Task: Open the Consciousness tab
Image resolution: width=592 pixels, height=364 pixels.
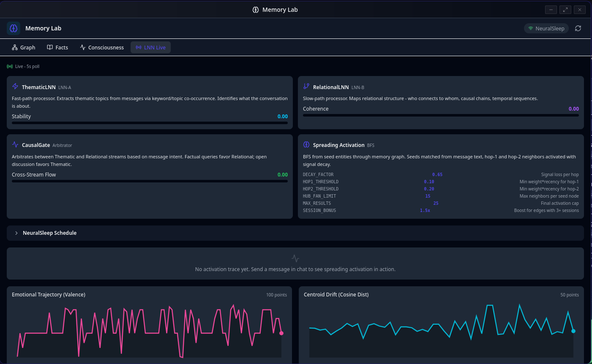Action: [x=101, y=47]
